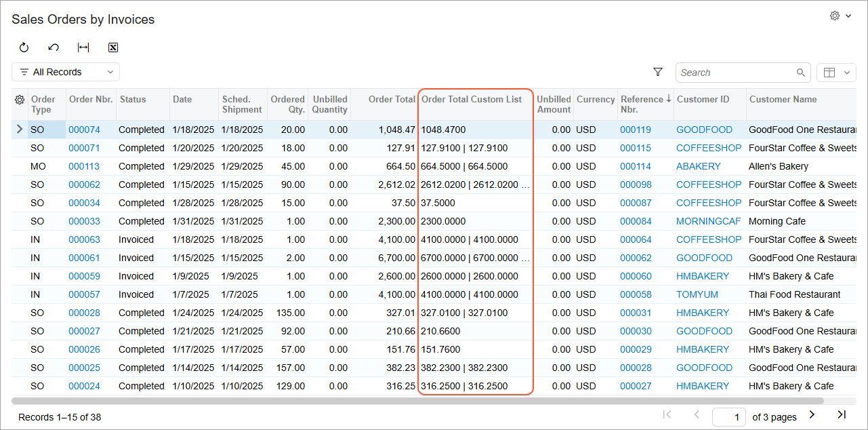Image resolution: width=868 pixels, height=430 pixels.
Task: Open order number 000113 link
Action: pos(84,166)
